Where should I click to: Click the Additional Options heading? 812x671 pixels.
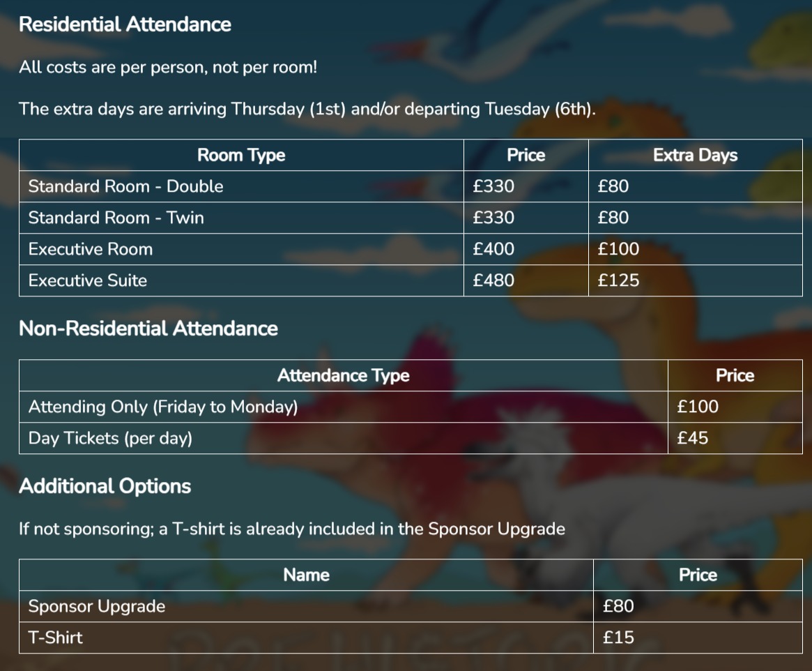point(105,486)
